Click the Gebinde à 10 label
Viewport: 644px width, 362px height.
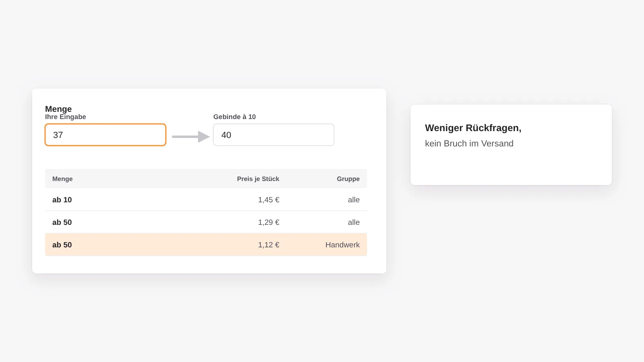[235, 117]
